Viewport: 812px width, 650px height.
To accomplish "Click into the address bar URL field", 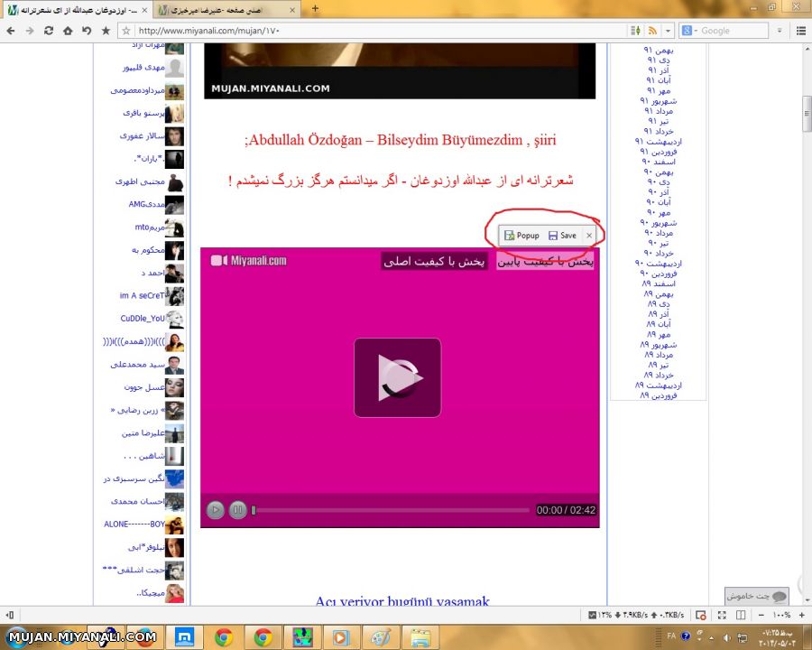I will [381, 31].
